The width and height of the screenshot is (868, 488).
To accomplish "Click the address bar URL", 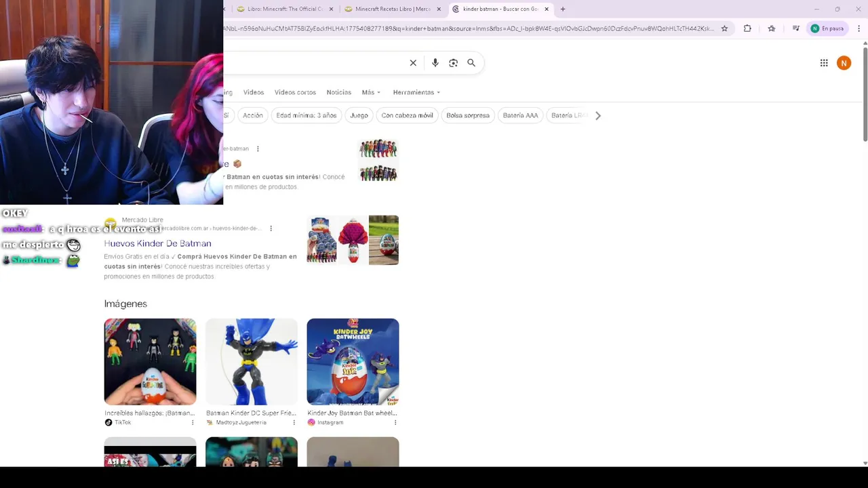I will pyautogui.click(x=468, y=28).
